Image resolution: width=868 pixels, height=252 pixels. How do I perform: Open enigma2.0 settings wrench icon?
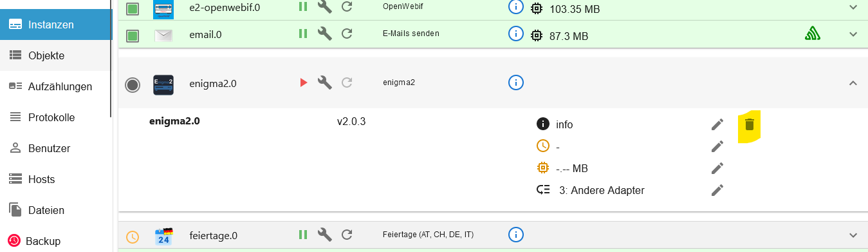click(325, 82)
